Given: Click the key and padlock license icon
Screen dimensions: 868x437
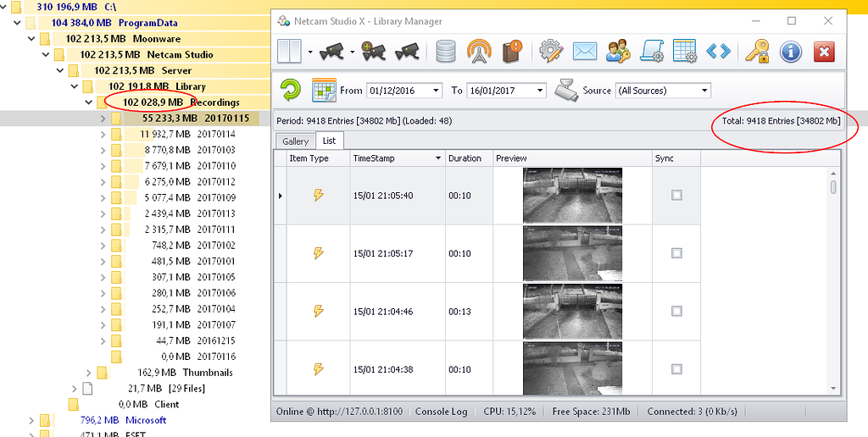Looking at the screenshot, I should pos(756,52).
